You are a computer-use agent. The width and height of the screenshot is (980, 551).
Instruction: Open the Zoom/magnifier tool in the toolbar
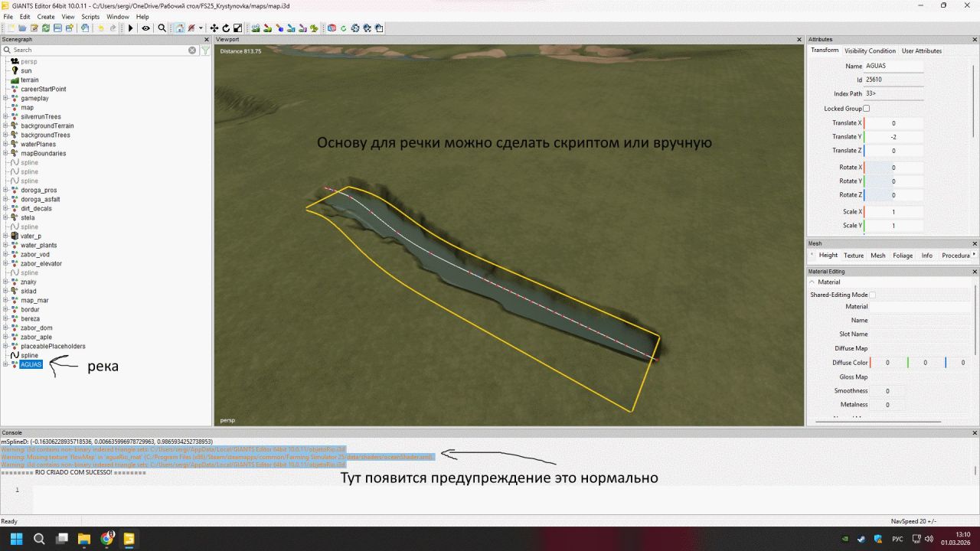click(162, 28)
